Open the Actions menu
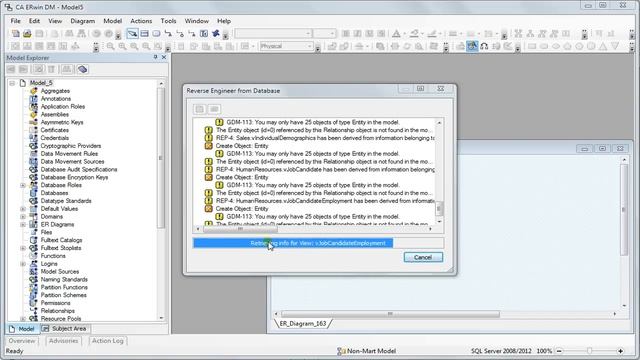 click(x=141, y=21)
